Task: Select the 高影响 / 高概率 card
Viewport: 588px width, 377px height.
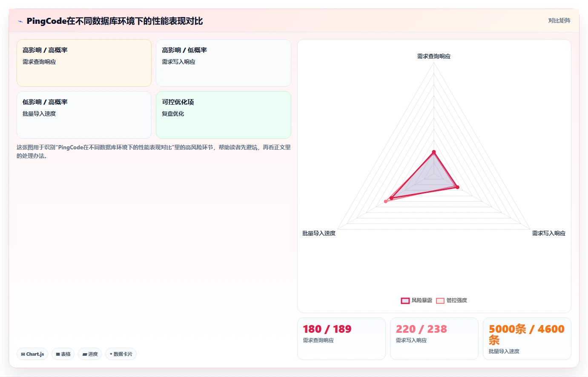Action: [x=84, y=63]
